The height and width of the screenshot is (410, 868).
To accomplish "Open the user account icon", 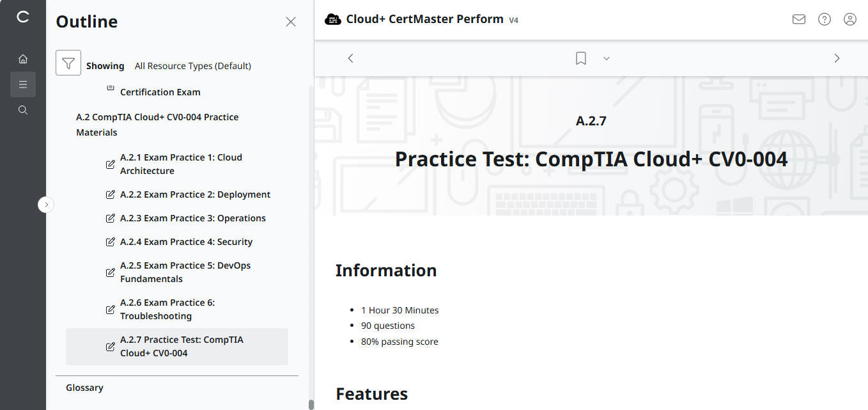I will [849, 19].
